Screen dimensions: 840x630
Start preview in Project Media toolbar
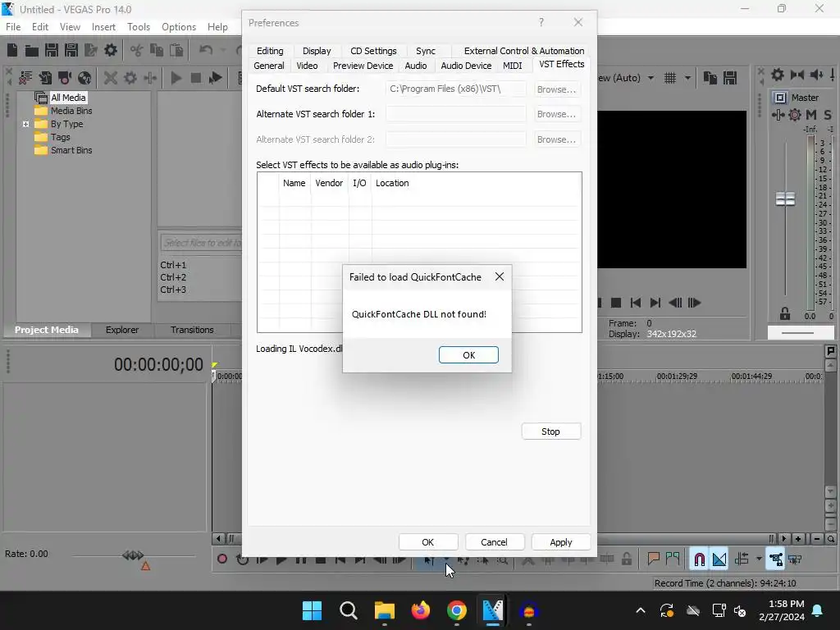[176, 78]
